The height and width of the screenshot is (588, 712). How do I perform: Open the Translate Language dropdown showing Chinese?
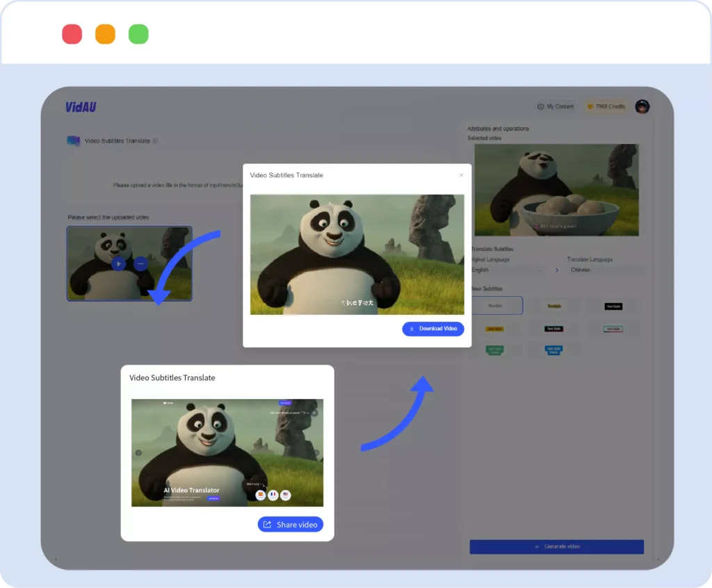(606, 270)
